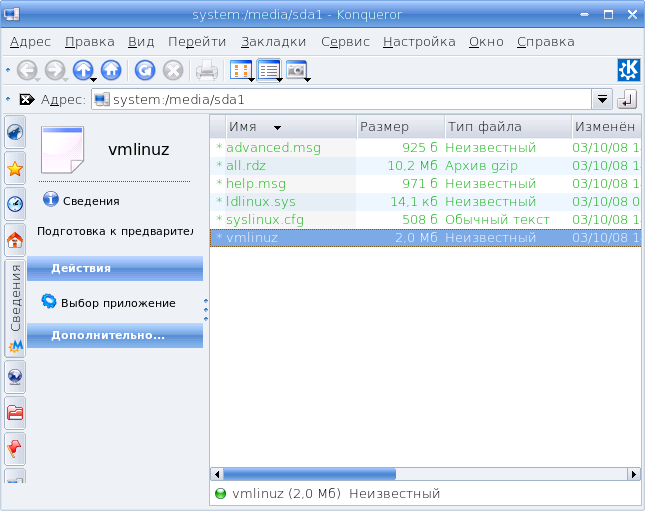The height and width of the screenshot is (511, 645).
Task: Switch to detailed list view mode
Action: click(x=268, y=70)
